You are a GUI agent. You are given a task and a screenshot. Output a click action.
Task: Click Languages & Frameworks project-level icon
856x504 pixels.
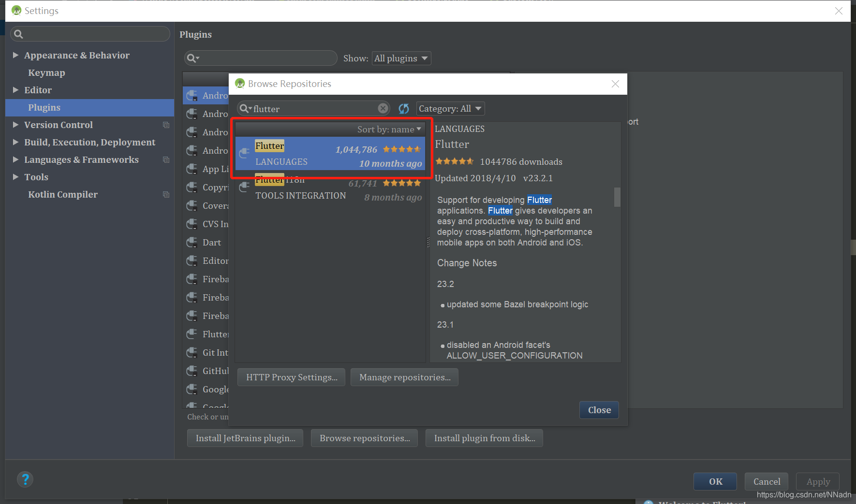coord(166,159)
